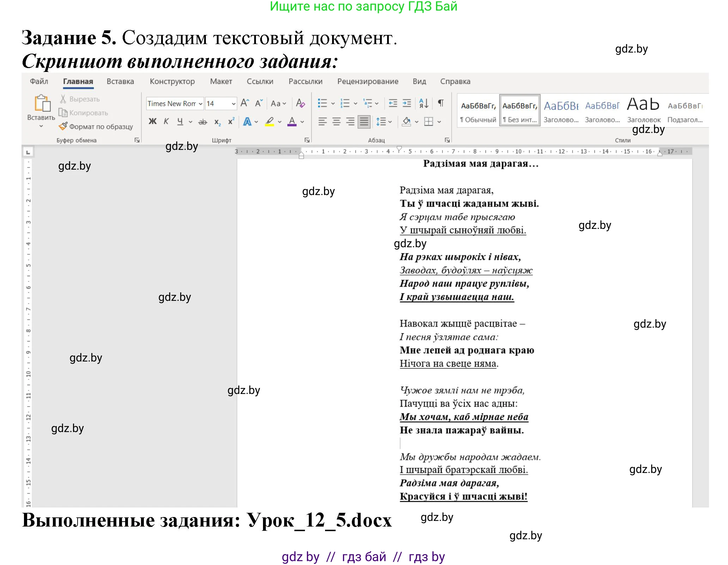Toggle paragraph marks display
The width and height of the screenshot is (728, 565).
[x=441, y=103]
